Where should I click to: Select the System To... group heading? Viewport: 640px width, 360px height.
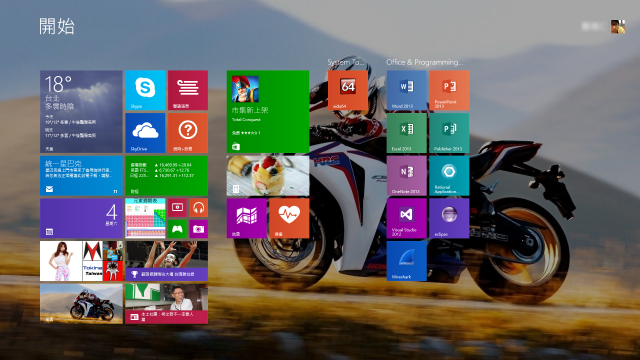(x=346, y=62)
